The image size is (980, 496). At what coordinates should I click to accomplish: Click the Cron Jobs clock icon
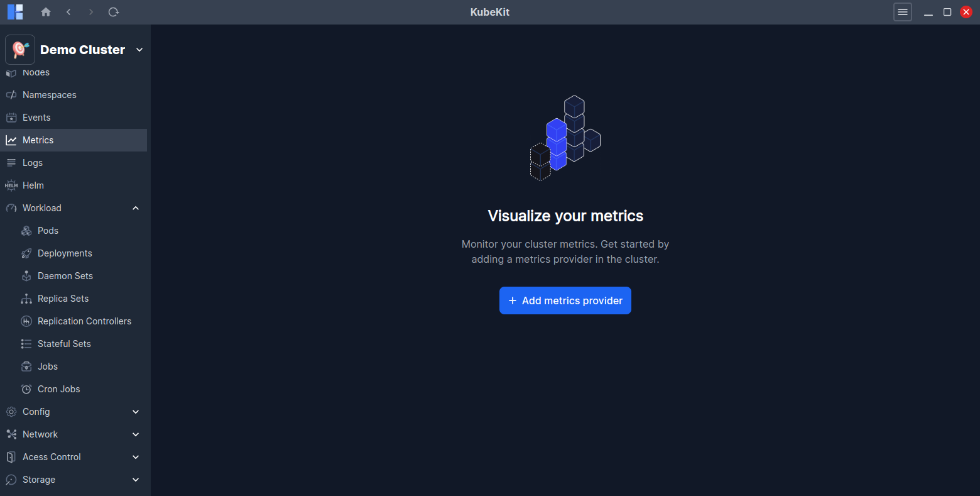tap(26, 389)
